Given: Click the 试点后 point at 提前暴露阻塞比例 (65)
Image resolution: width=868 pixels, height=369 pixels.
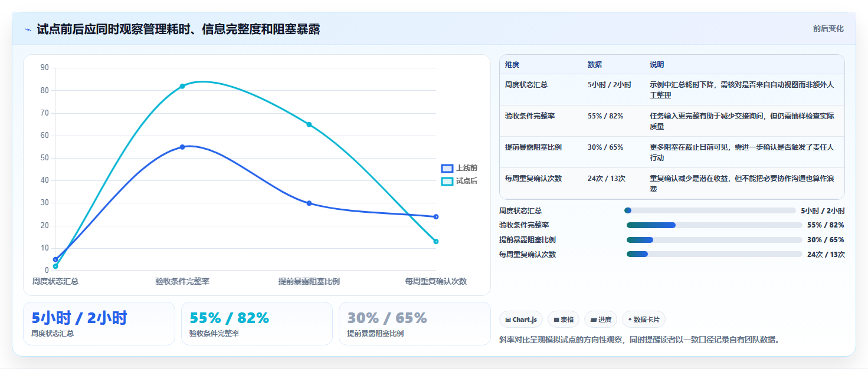Looking at the screenshot, I should 309,124.
